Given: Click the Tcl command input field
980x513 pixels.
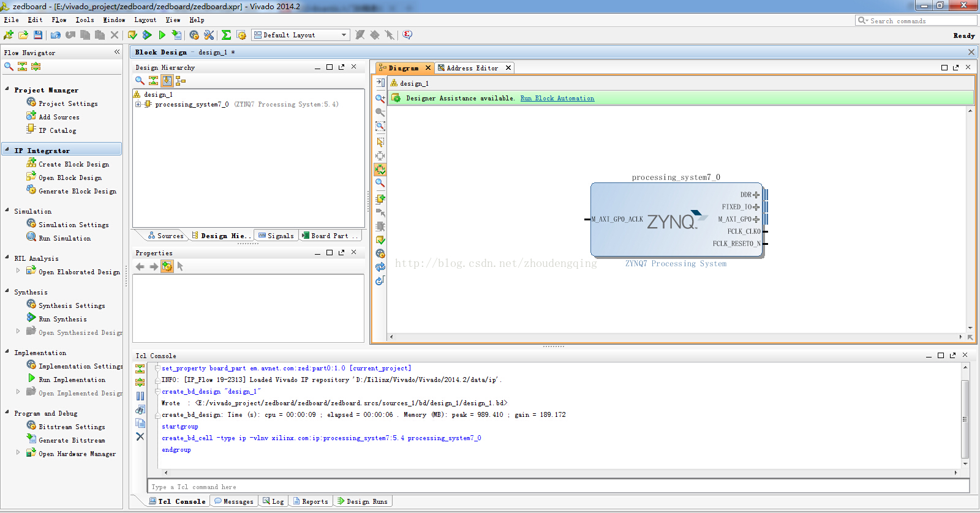Looking at the screenshot, I should pos(559,487).
